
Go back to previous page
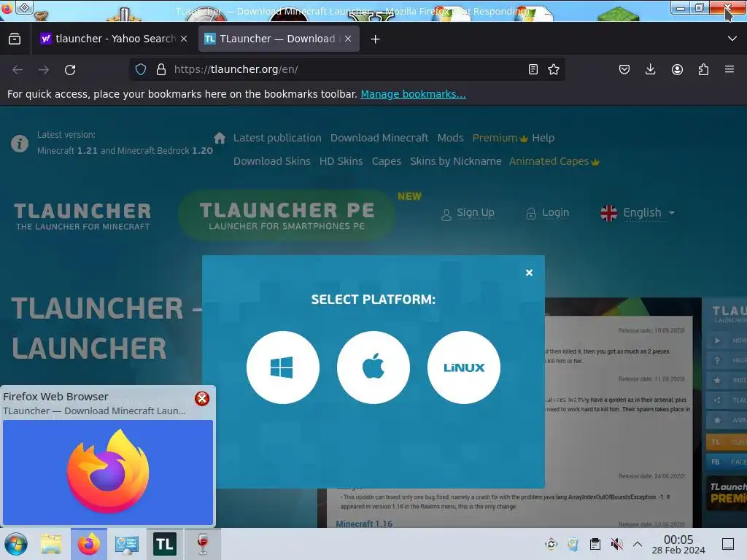click(x=18, y=69)
